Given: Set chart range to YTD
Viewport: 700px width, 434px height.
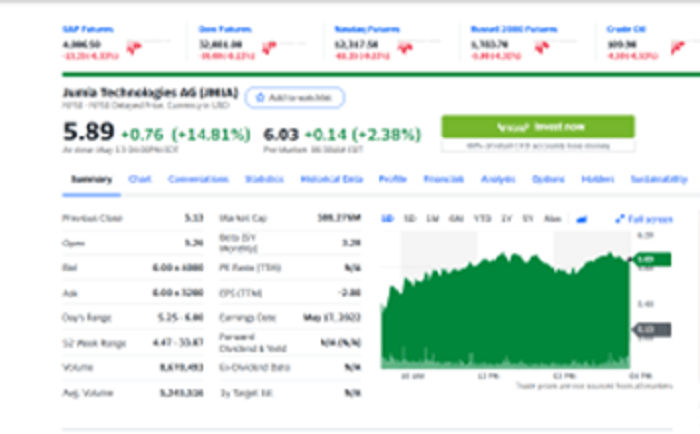Looking at the screenshot, I should click(482, 218).
